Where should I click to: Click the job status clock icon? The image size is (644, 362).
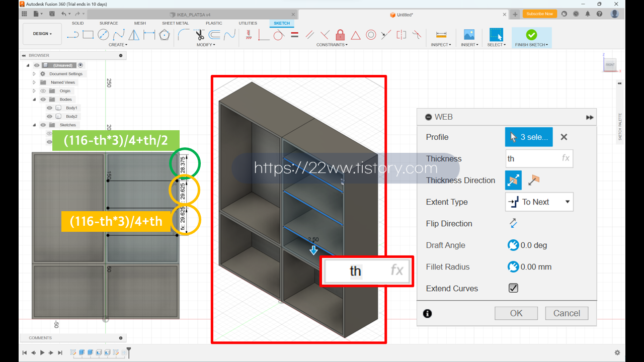coord(576,14)
